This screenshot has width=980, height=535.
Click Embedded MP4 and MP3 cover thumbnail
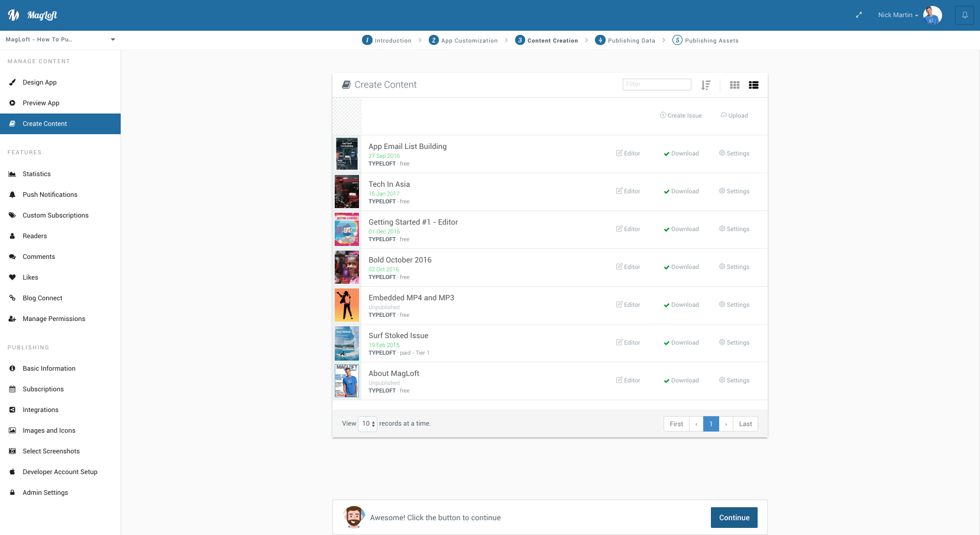(347, 305)
